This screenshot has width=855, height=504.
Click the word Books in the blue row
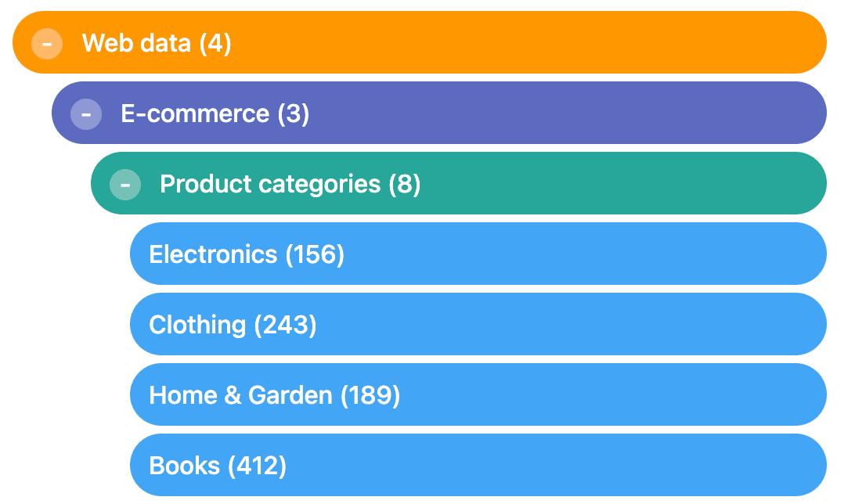[184, 466]
